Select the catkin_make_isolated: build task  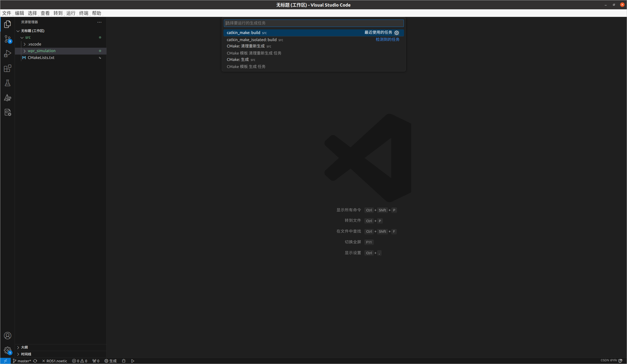tap(313, 40)
